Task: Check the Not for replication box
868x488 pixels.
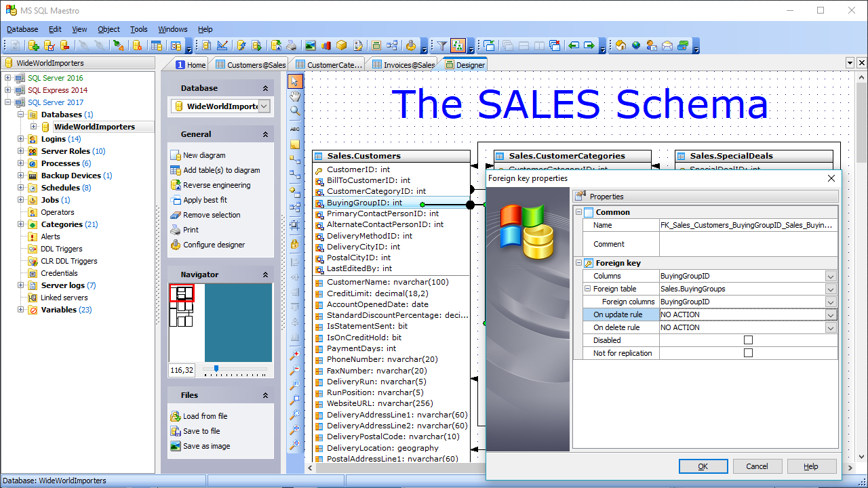Action: tap(748, 353)
